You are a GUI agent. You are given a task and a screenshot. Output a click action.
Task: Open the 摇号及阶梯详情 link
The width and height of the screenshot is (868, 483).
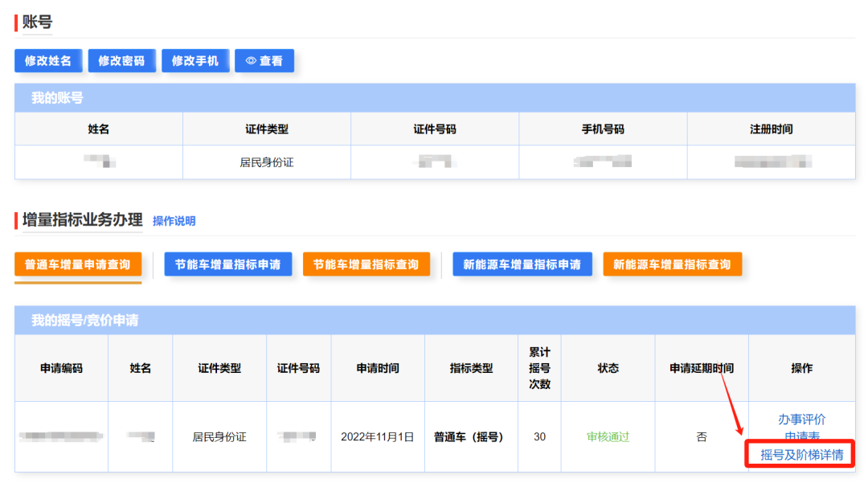[801, 455]
